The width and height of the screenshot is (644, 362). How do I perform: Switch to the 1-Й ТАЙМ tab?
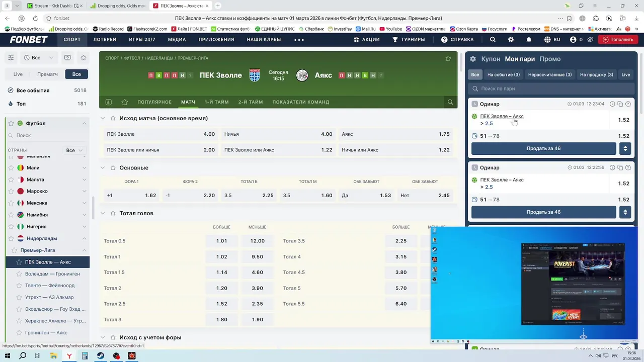tap(216, 102)
